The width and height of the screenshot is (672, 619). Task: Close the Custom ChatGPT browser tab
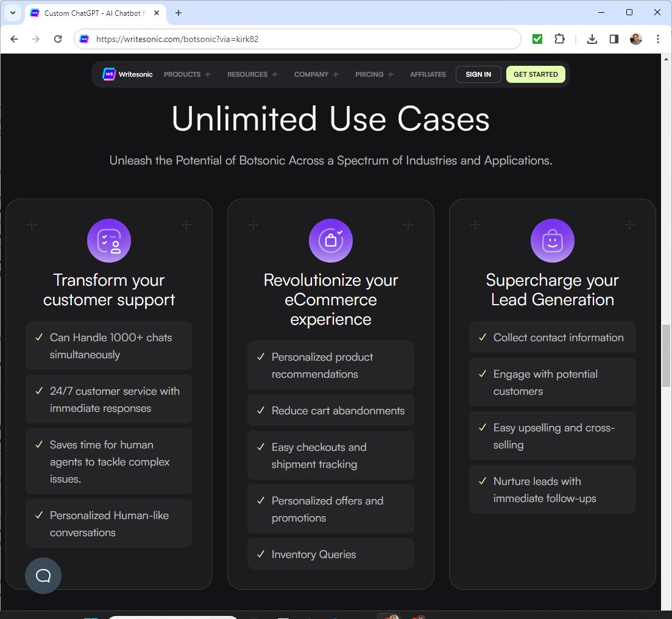tap(157, 13)
